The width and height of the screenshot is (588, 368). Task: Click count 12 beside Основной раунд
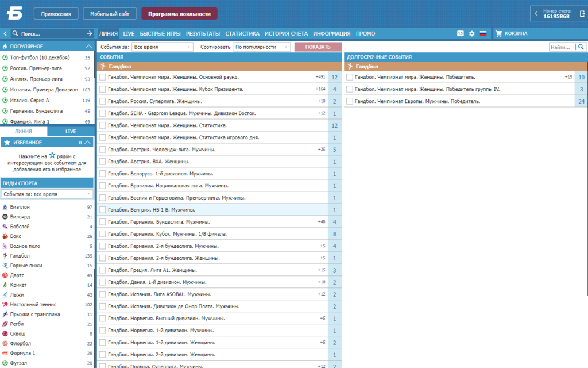[335, 77]
